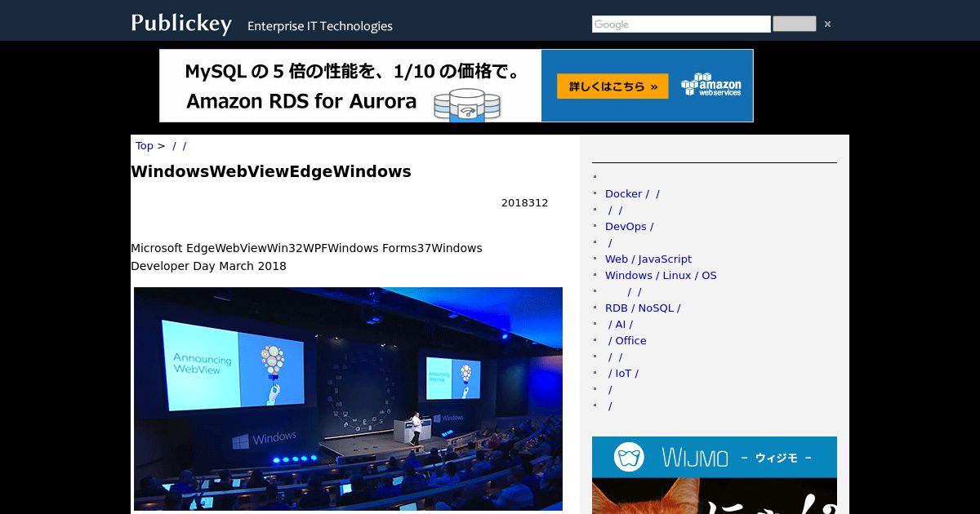Open the RDB / NoSQL category link
This screenshot has width=980, height=514.
pyautogui.click(x=643, y=308)
